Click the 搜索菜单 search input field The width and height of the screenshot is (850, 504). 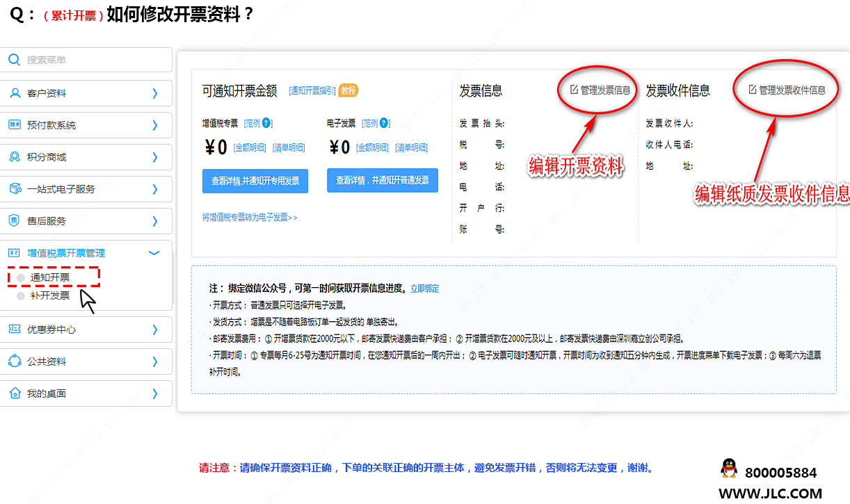(x=94, y=60)
